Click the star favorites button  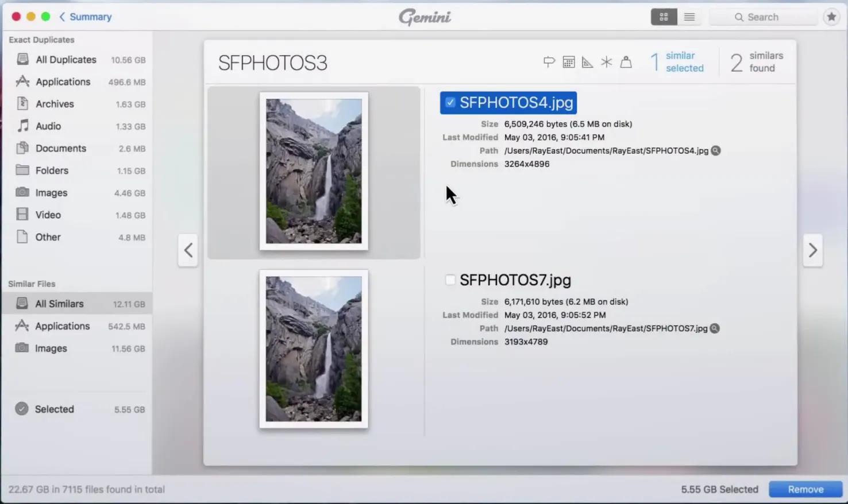(831, 17)
